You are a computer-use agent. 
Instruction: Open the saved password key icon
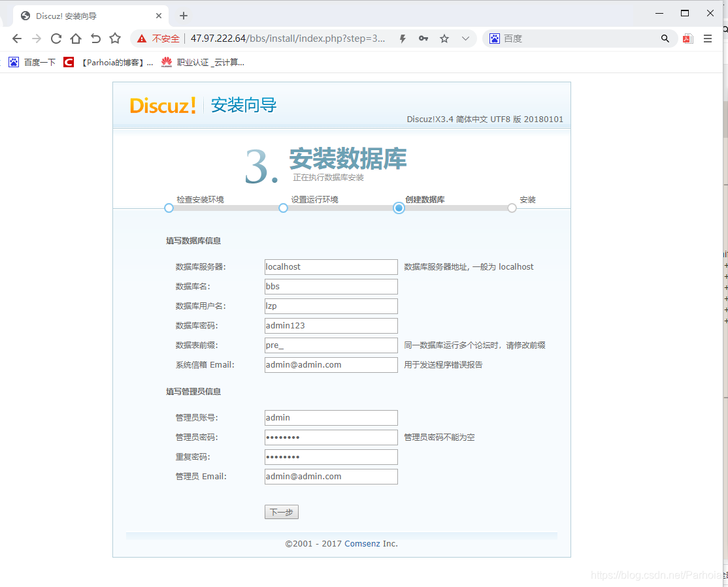tap(423, 39)
